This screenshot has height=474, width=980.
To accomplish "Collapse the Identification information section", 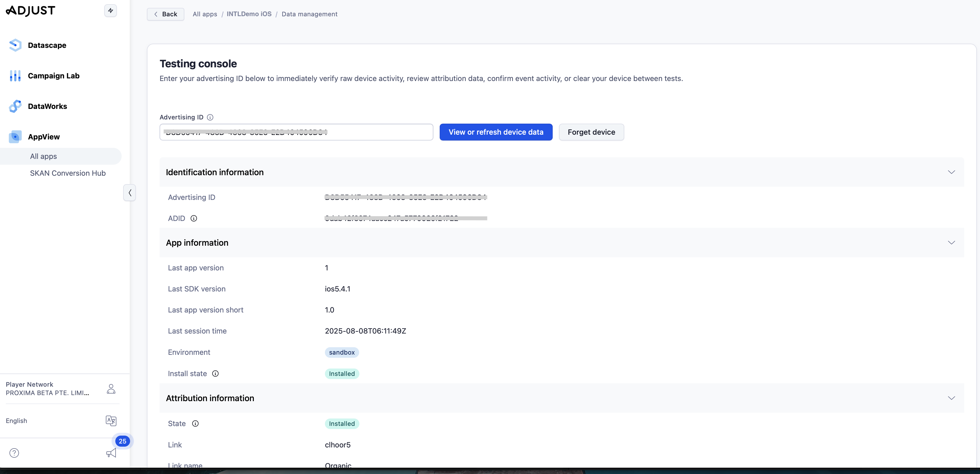I will point(951,172).
